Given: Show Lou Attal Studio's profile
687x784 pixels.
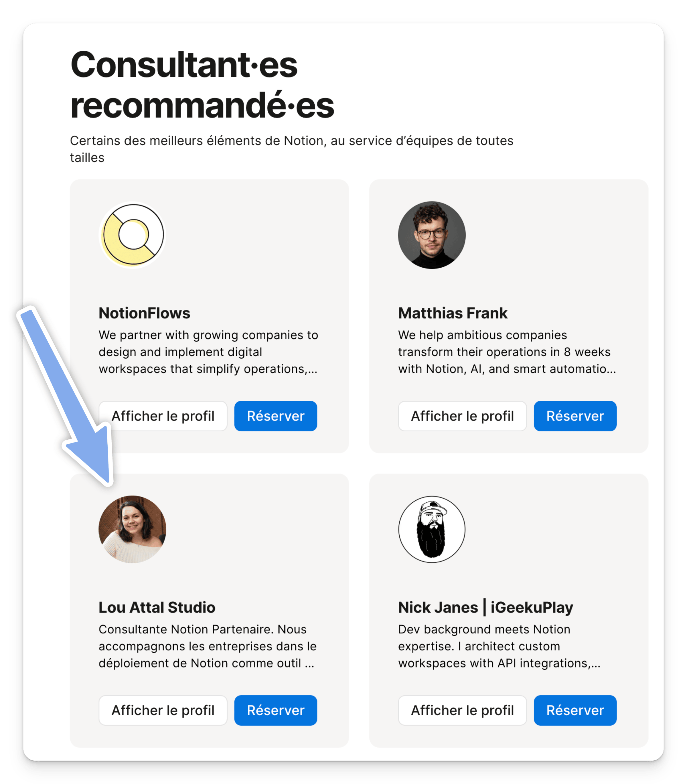Looking at the screenshot, I should pyautogui.click(x=163, y=710).
